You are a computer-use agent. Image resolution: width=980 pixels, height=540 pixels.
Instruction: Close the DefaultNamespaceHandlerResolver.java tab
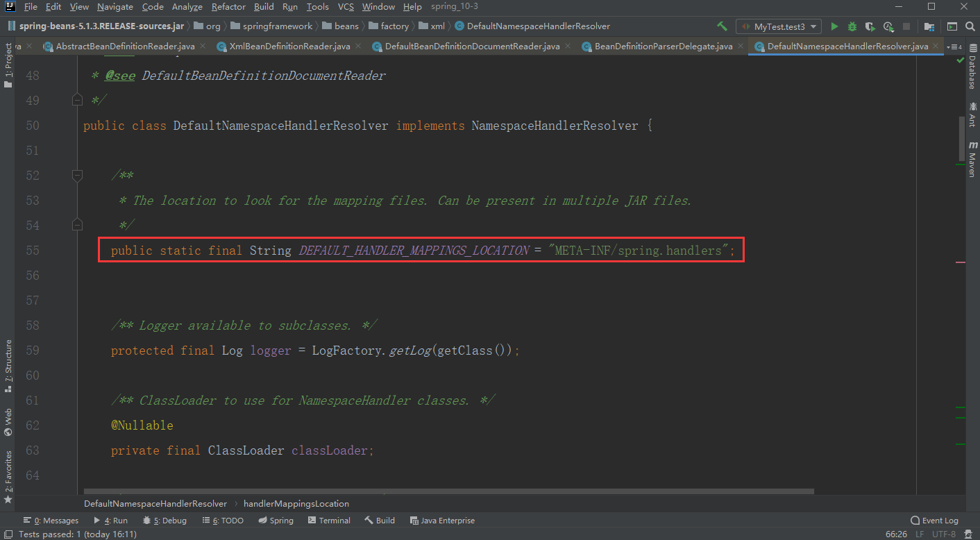point(937,47)
